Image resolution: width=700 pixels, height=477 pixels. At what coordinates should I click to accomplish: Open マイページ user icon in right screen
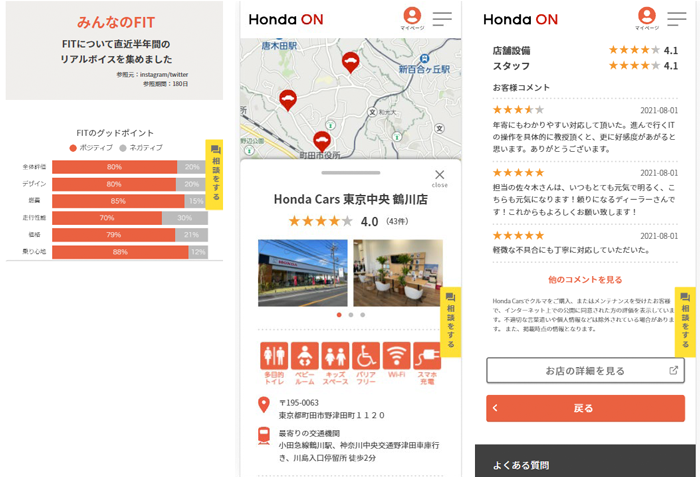click(646, 18)
